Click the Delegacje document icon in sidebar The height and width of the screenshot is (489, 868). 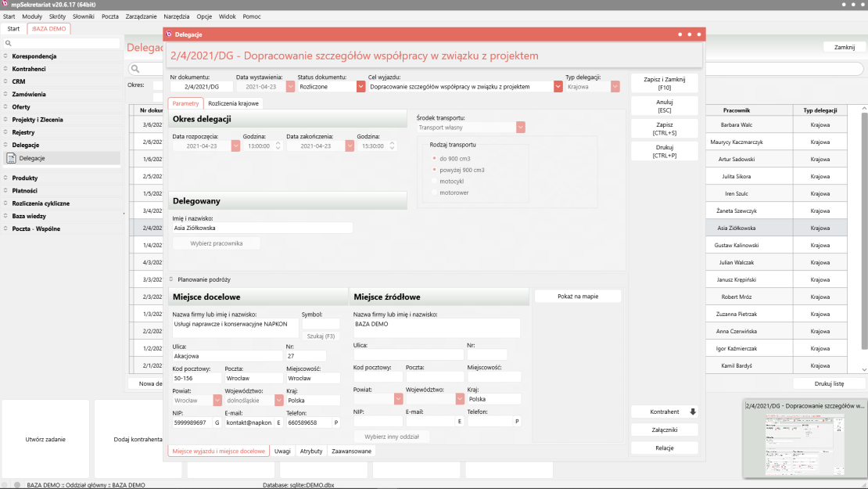pyautogui.click(x=11, y=158)
